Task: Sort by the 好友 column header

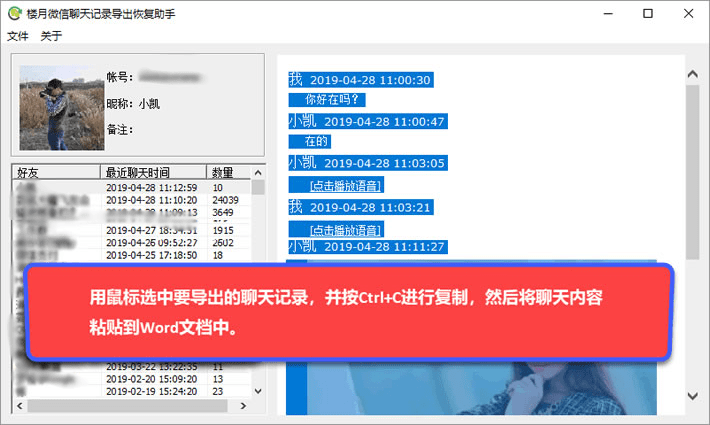Action: pos(56,172)
